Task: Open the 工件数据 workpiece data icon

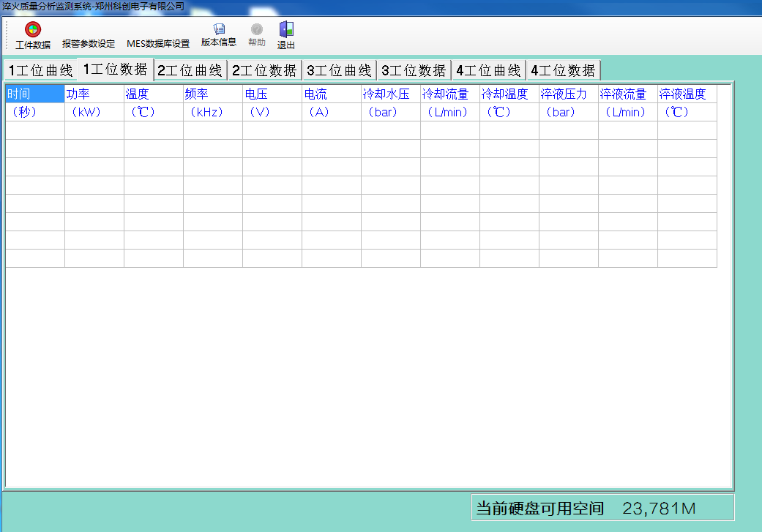Action: coord(33,30)
